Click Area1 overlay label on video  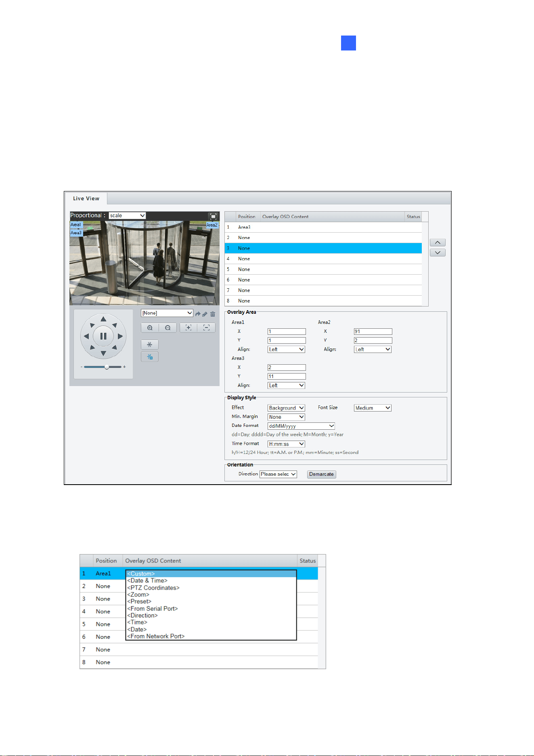click(x=76, y=225)
